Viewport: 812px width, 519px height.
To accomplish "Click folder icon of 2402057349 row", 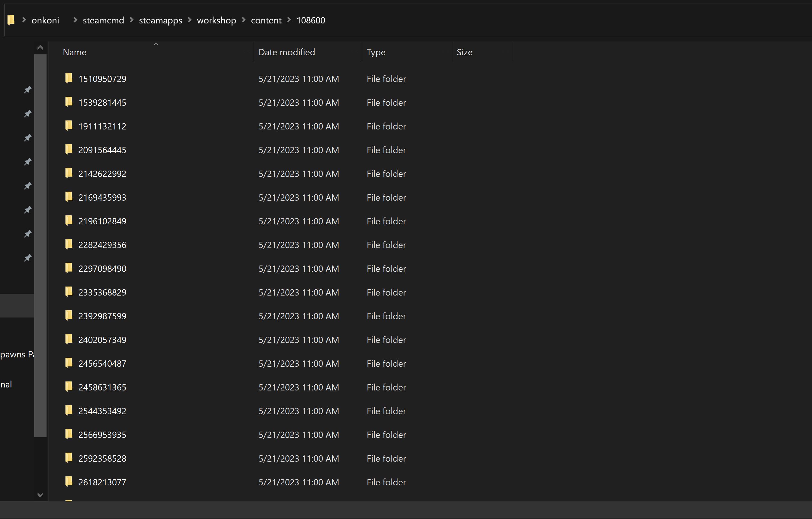I will tap(69, 339).
